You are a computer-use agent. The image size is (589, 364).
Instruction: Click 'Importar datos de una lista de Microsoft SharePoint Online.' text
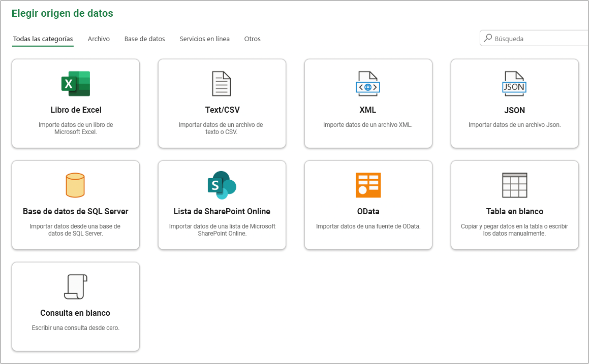pos(222,229)
